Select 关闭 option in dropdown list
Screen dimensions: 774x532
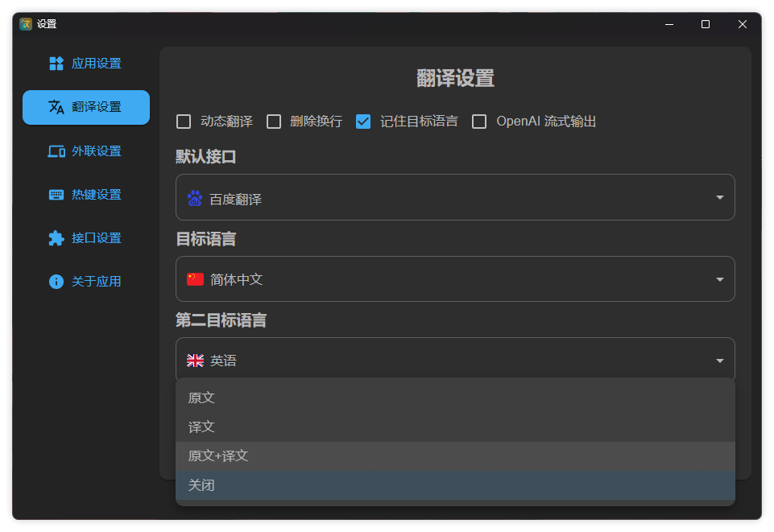coord(455,485)
